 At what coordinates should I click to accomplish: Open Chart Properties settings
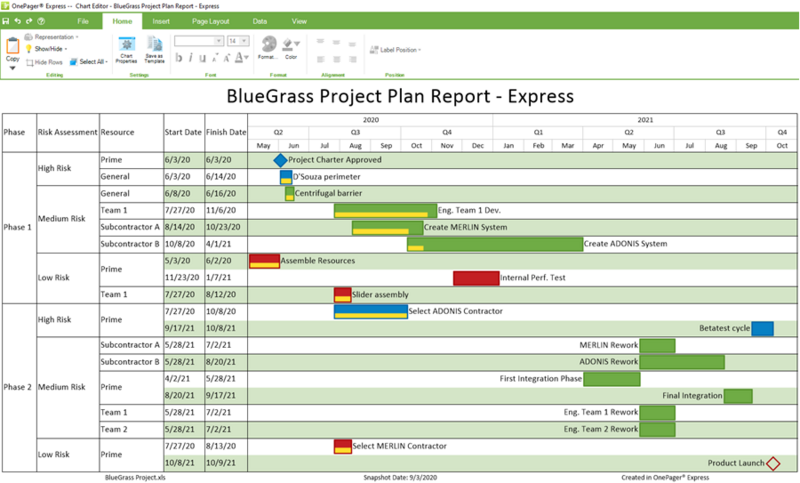pos(127,50)
